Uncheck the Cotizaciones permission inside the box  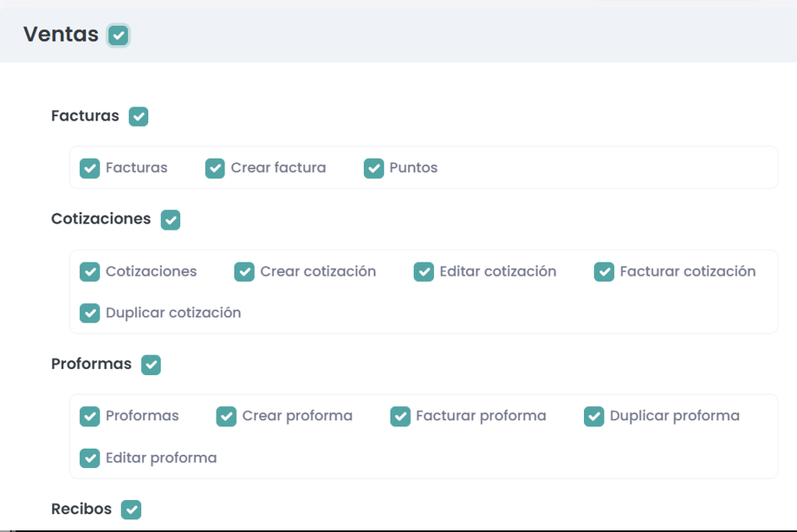click(90, 272)
